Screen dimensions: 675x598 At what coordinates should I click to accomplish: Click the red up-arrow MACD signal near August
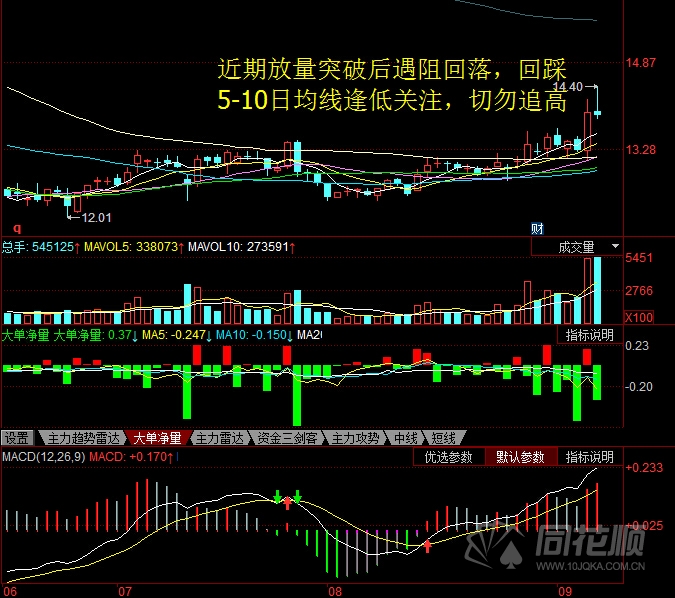point(428,546)
